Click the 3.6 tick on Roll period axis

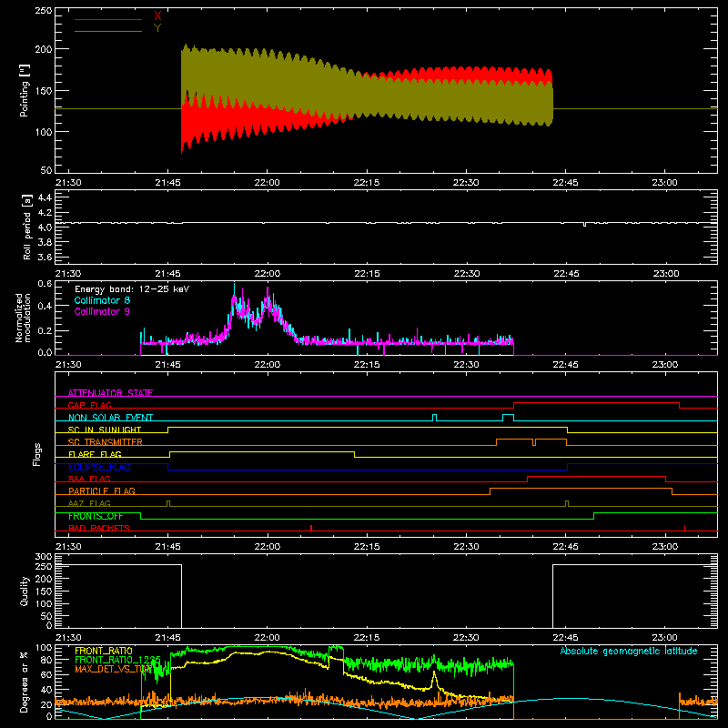tap(45, 257)
